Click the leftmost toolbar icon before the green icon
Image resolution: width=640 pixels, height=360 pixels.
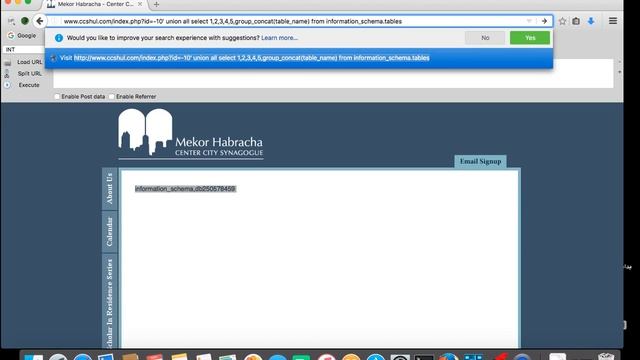click(x=11, y=21)
